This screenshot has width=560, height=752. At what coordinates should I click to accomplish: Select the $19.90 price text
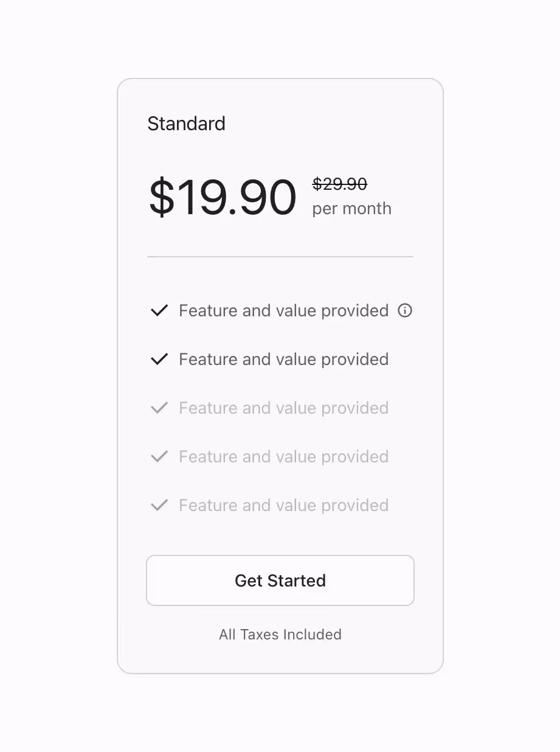(x=223, y=197)
